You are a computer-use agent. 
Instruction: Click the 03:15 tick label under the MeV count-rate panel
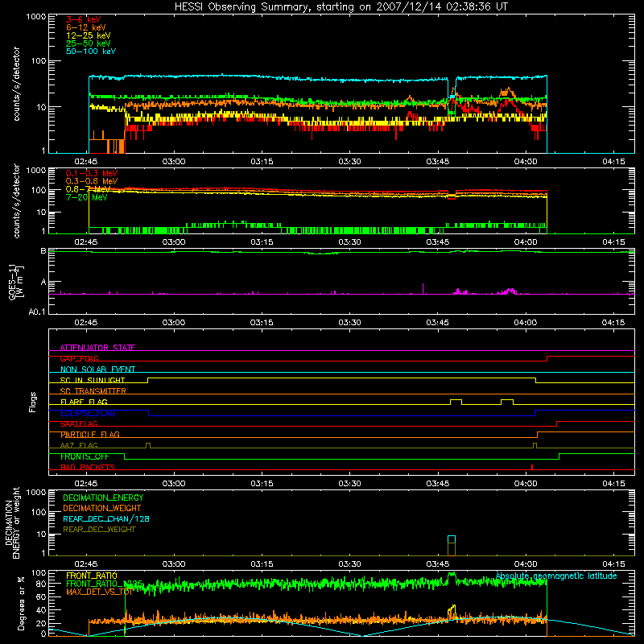click(x=262, y=242)
